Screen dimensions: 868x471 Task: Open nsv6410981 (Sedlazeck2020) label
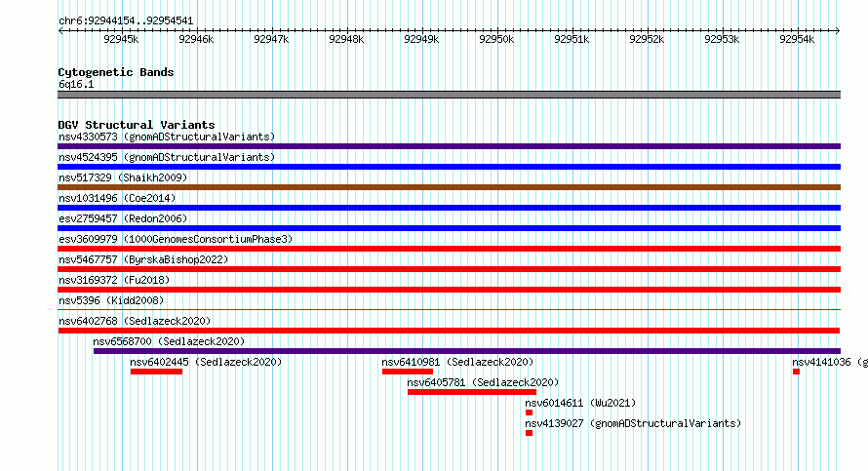pos(457,362)
